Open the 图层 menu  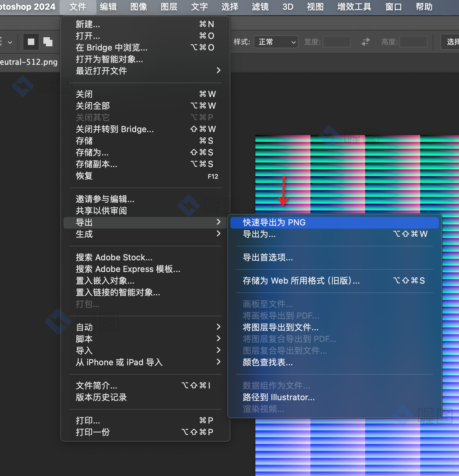(169, 7)
